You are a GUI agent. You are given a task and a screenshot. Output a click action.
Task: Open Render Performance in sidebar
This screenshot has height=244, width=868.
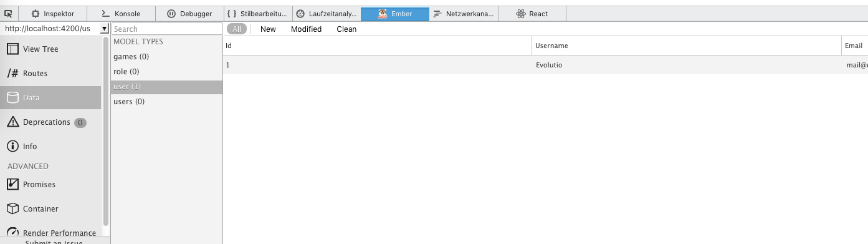pos(50,233)
